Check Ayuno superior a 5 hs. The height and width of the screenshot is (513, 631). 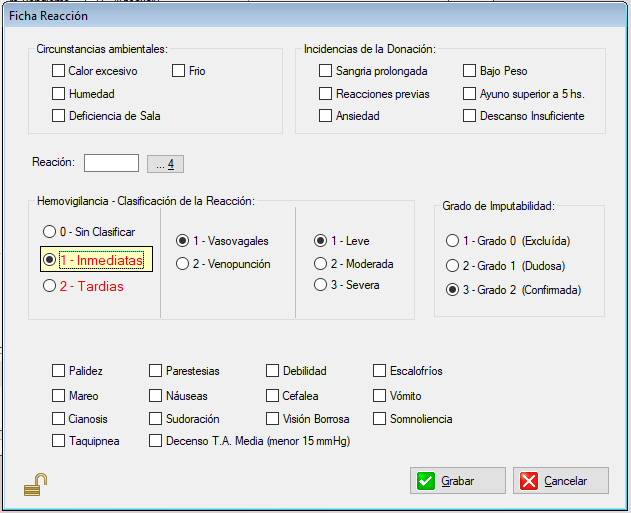(x=470, y=94)
